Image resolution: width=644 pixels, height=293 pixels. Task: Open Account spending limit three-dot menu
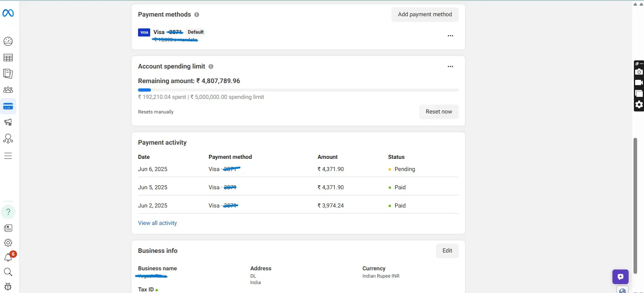click(x=450, y=66)
